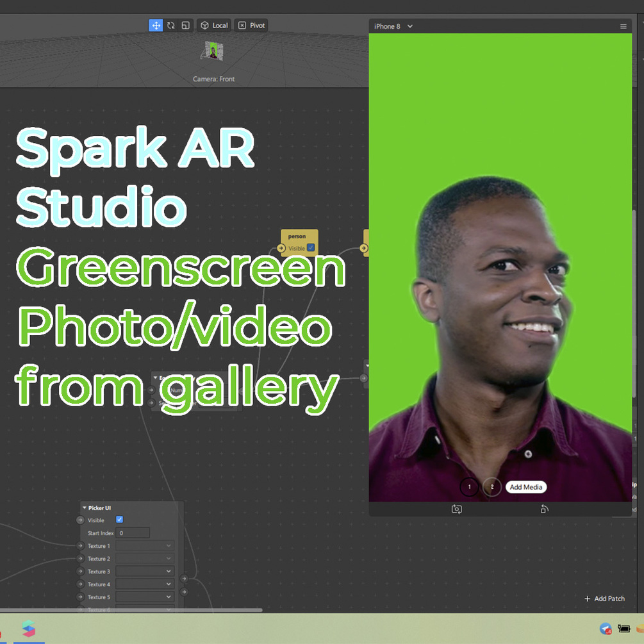Click the person patch input port
Screen dimensions: 644x644
281,248
